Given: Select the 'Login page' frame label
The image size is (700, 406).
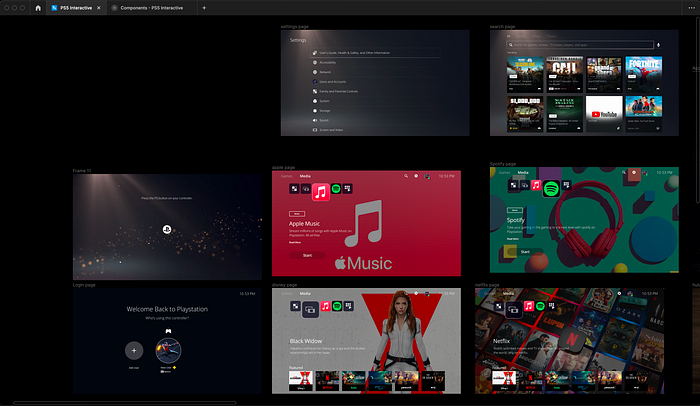Looking at the screenshot, I should [x=84, y=285].
